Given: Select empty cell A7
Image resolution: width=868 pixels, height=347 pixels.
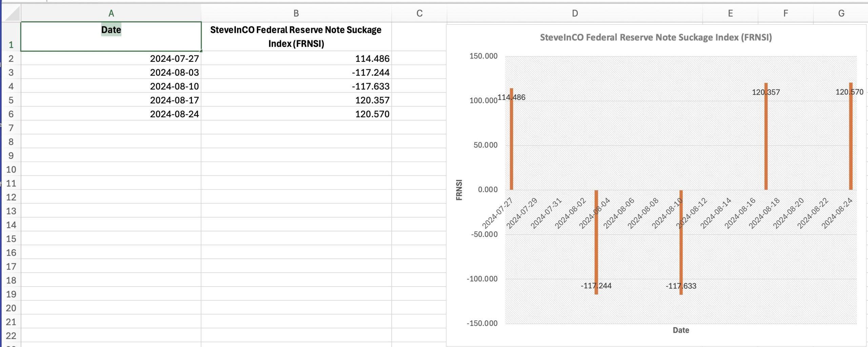Looking at the screenshot, I should pos(111,128).
